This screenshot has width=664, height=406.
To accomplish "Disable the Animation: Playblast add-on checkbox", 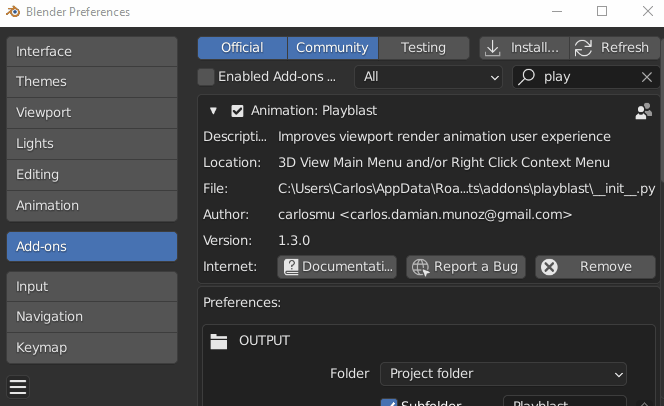I will click(x=237, y=111).
